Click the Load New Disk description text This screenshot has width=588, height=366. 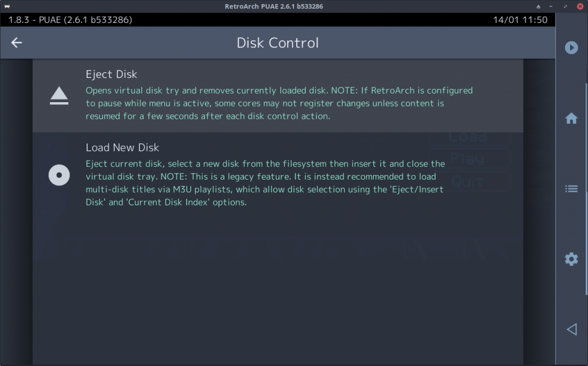pos(265,183)
